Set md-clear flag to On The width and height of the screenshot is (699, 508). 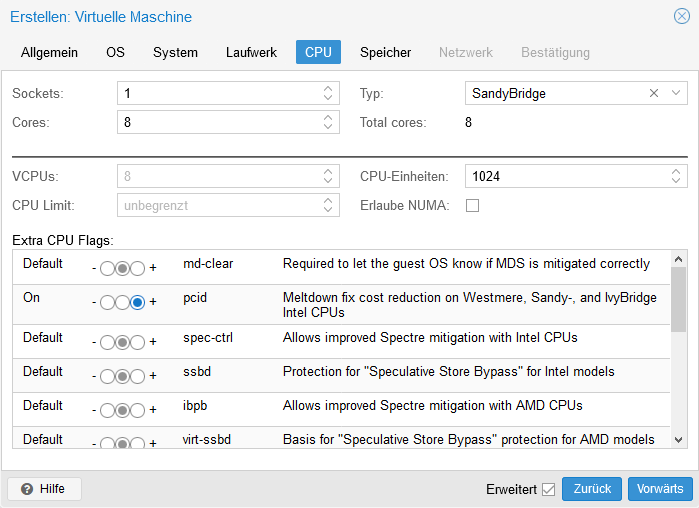(x=138, y=268)
